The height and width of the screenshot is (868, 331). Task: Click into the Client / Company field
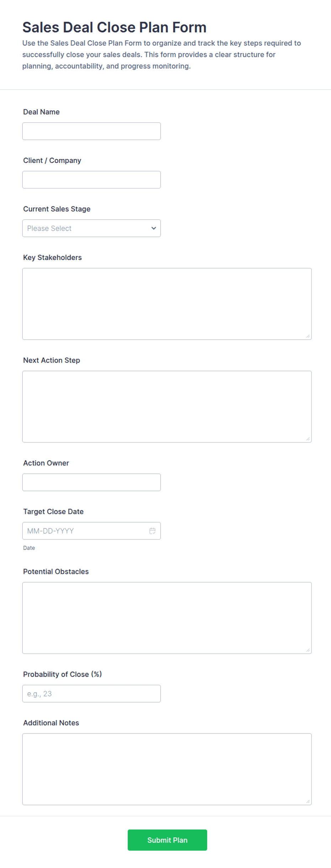[91, 180]
